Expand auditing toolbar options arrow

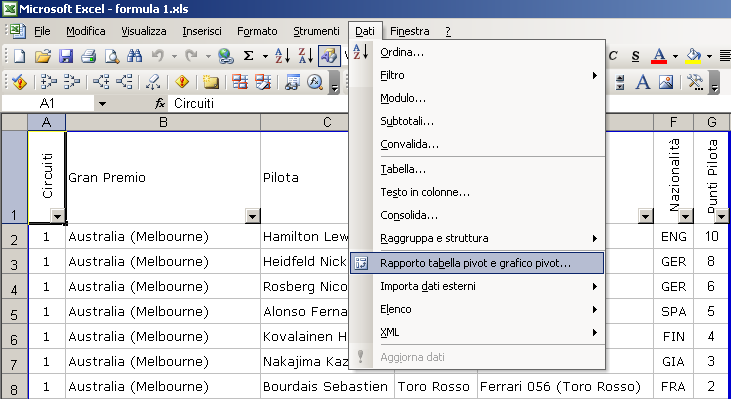pyautogui.click(x=334, y=83)
